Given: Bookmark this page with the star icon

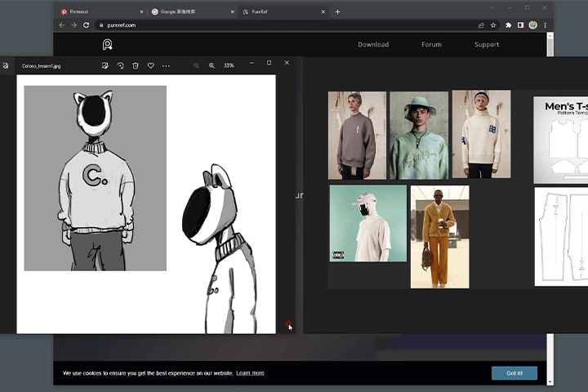Looking at the screenshot, I should pos(493,25).
